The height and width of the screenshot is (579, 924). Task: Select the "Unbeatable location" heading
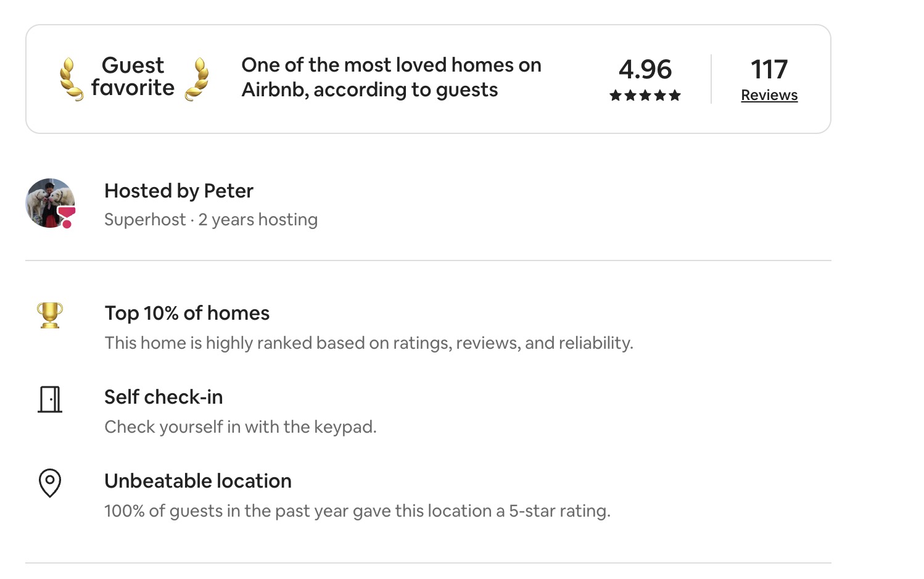coord(198,481)
